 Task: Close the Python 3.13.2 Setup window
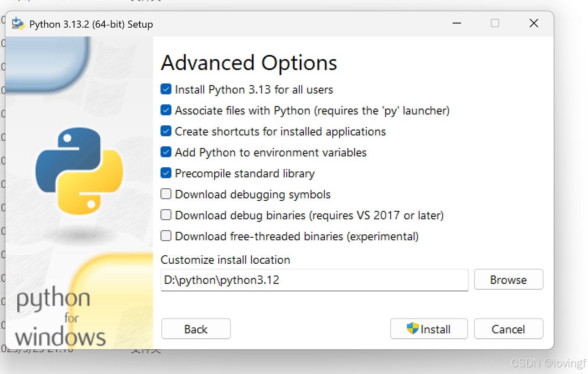pyautogui.click(x=534, y=23)
